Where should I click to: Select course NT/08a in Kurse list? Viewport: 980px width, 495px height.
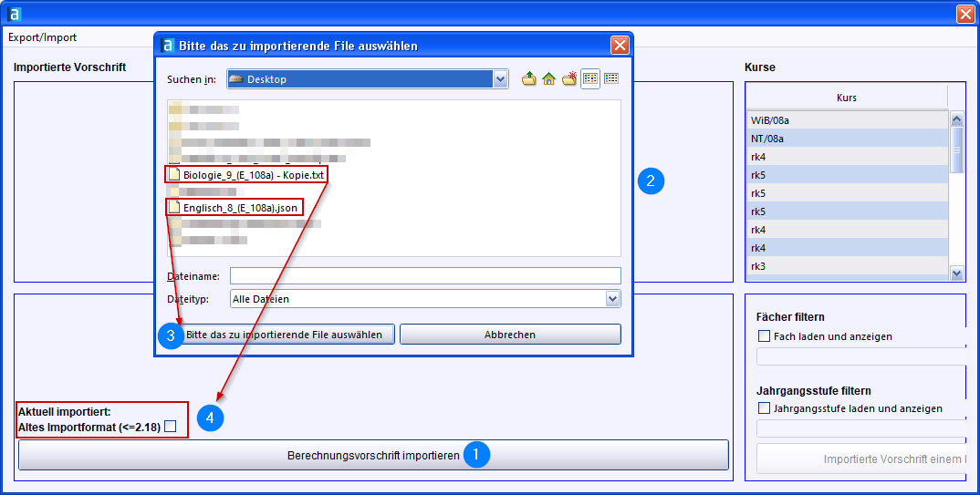click(848, 139)
